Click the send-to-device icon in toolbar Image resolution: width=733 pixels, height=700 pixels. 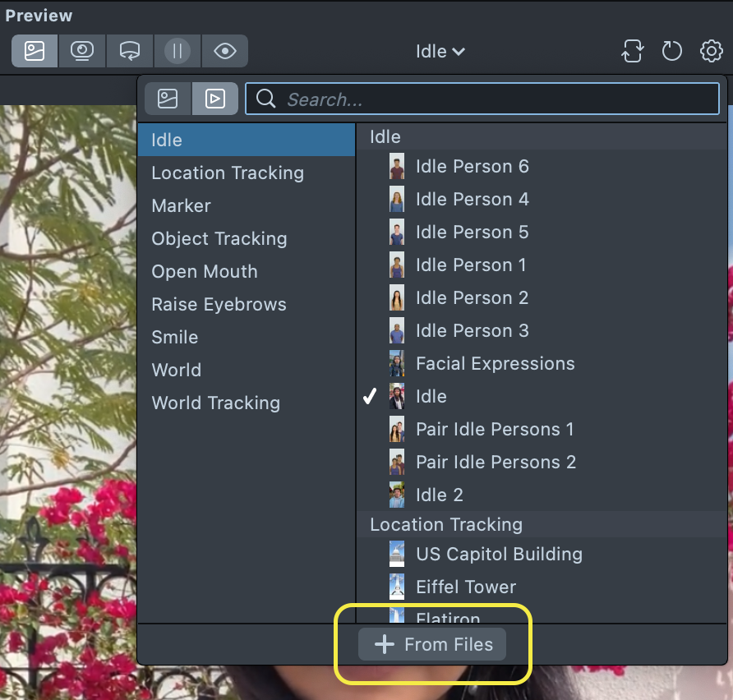pyautogui.click(x=129, y=51)
